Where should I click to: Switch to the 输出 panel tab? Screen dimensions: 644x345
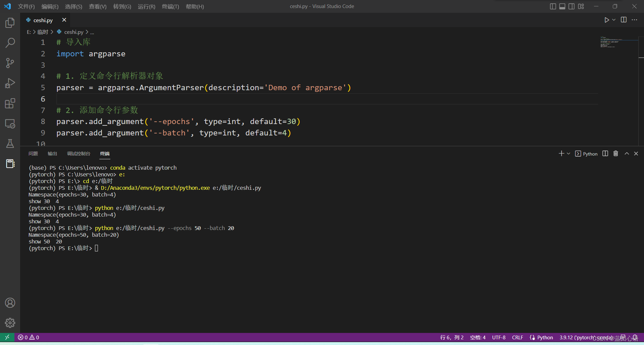pyautogui.click(x=52, y=154)
